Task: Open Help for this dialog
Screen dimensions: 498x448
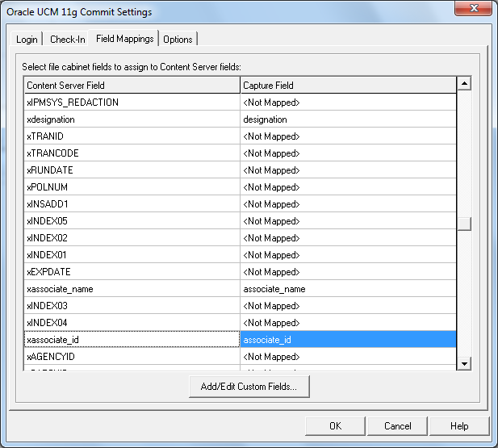Action: click(x=458, y=426)
